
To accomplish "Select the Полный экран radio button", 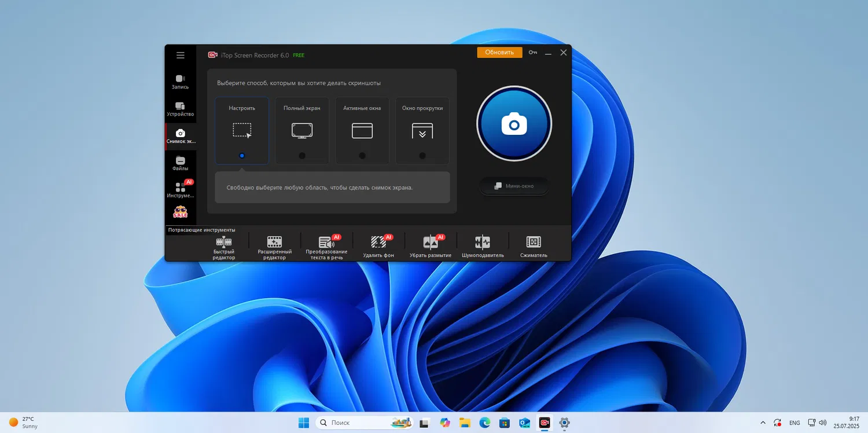I will pyautogui.click(x=302, y=156).
